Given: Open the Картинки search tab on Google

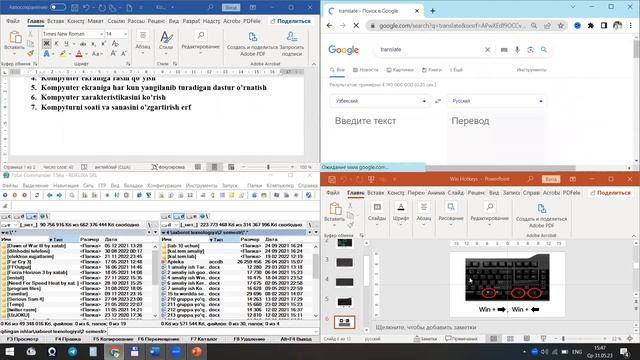Looking at the screenshot, I should (x=400, y=70).
